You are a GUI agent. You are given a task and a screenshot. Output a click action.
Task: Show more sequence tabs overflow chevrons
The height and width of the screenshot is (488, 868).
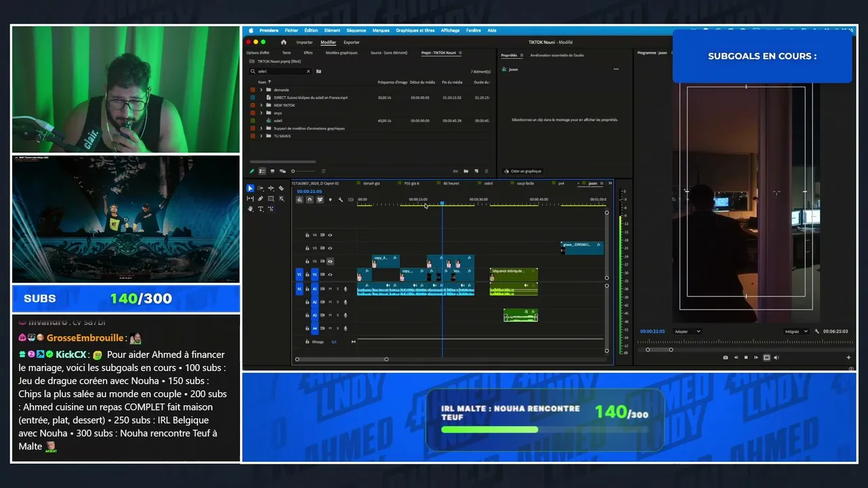610,183
